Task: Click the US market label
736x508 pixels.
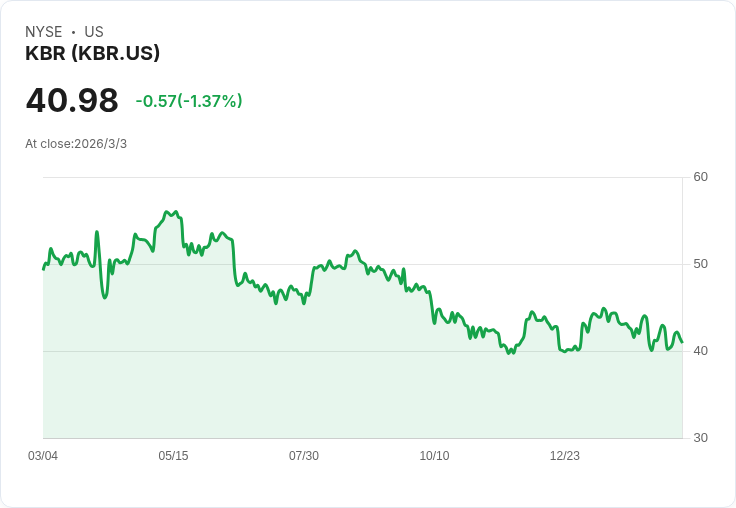Action: pyautogui.click(x=94, y=32)
